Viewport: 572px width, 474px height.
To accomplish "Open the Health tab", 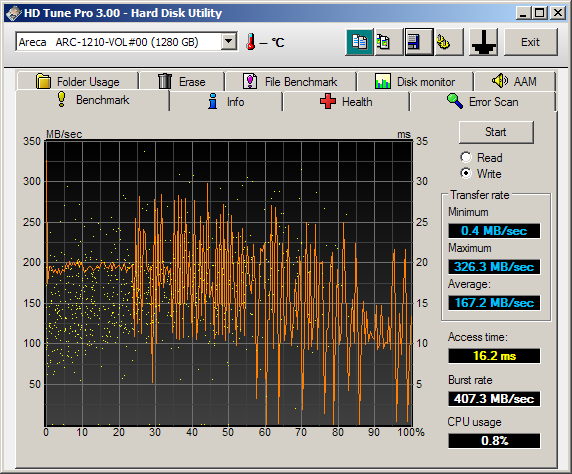I will [x=346, y=101].
